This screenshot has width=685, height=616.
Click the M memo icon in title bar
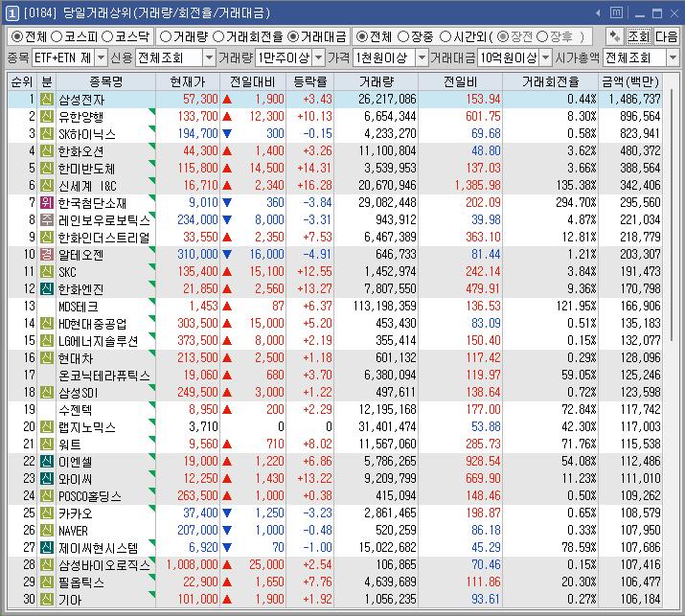[616, 13]
